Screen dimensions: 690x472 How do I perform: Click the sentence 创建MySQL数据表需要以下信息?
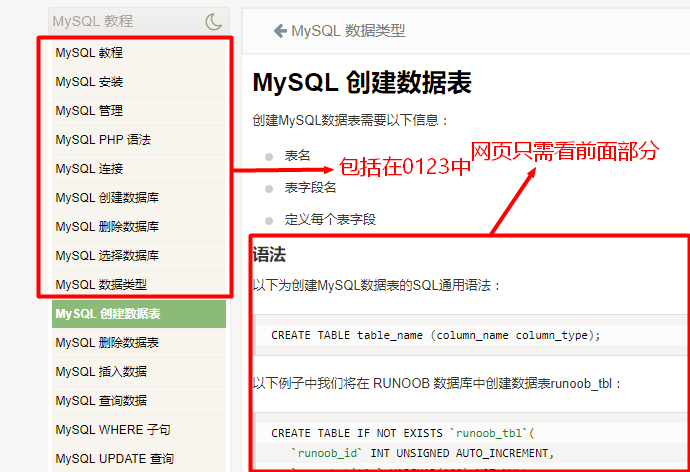point(350,121)
